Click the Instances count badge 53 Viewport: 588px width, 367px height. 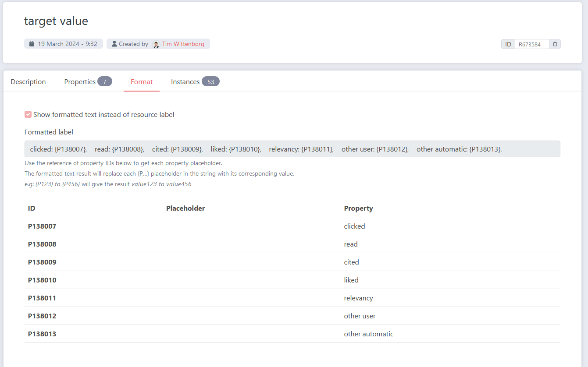point(210,81)
